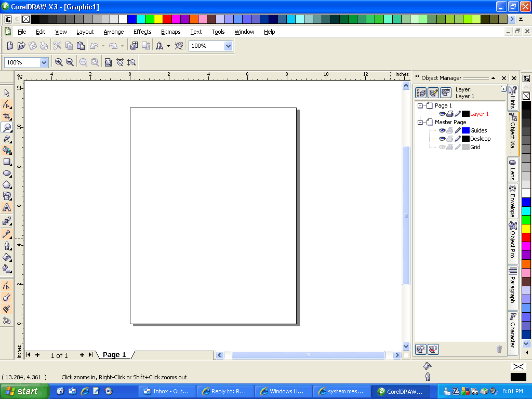Open the Effects menu
Screen dimensions: 532x399
tap(142, 32)
